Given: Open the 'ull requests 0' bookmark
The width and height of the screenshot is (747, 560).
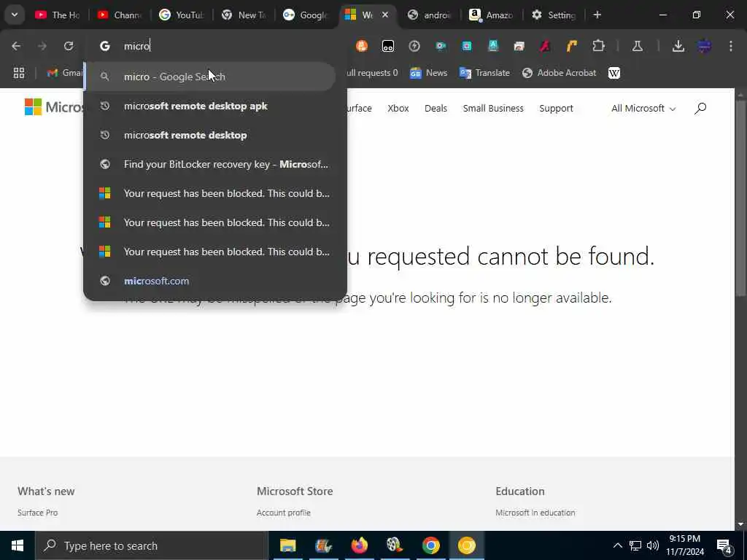Looking at the screenshot, I should tap(372, 73).
